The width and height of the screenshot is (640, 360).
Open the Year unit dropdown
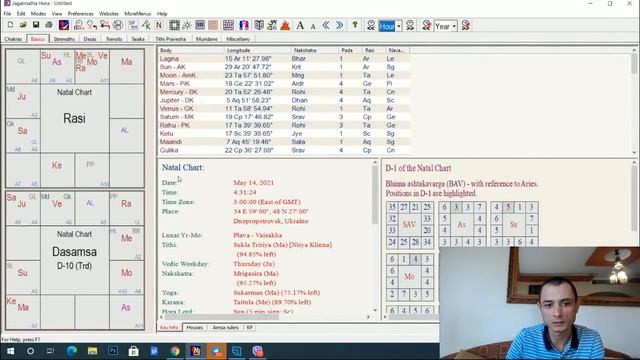pyautogui.click(x=454, y=26)
